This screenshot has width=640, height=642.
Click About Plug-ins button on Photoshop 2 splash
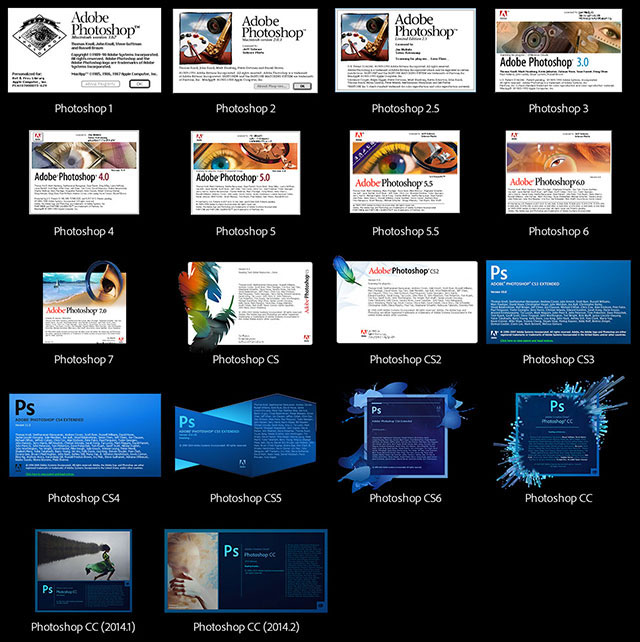coord(272,86)
